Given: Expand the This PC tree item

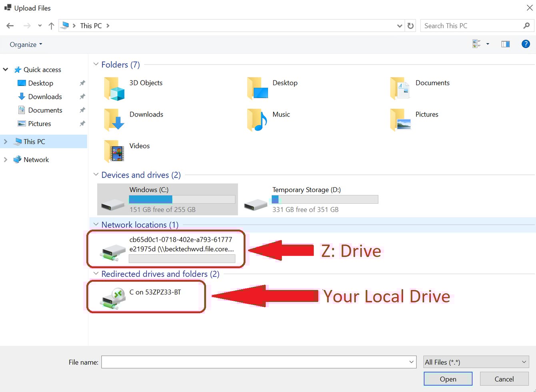Looking at the screenshot, I should click(5, 141).
